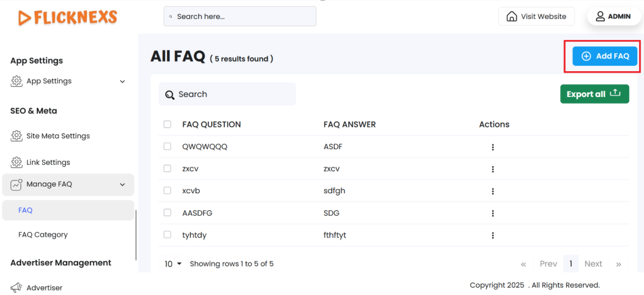
Task: Open actions menu for QWQWQQQ row
Action: (492, 147)
